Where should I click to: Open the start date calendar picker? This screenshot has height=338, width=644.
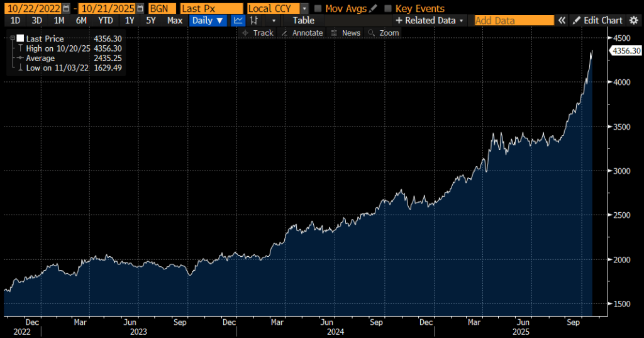point(66,9)
